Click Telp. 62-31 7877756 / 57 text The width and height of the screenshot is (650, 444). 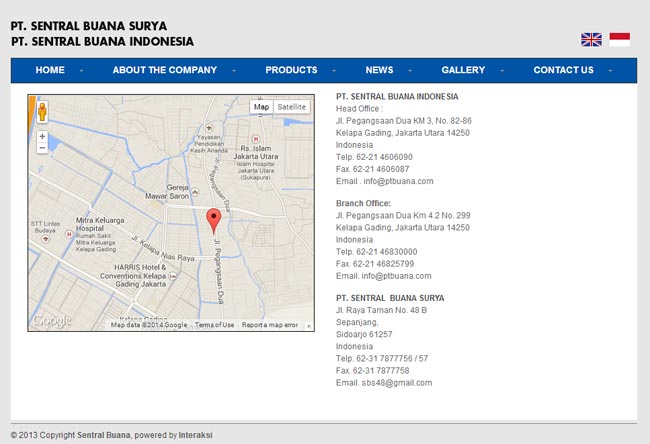click(382, 359)
